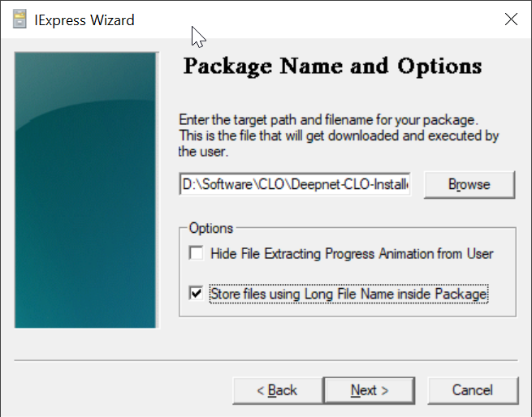This screenshot has height=417, width=532.
Task: Proceed with the Next button
Action: click(x=370, y=390)
